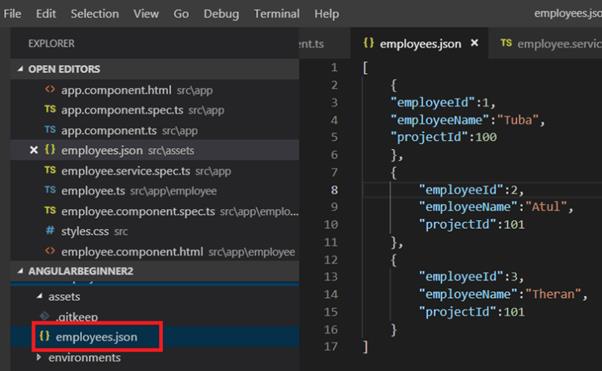Click the TS icon beside employee.component.spec.ts

[x=50, y=210]
